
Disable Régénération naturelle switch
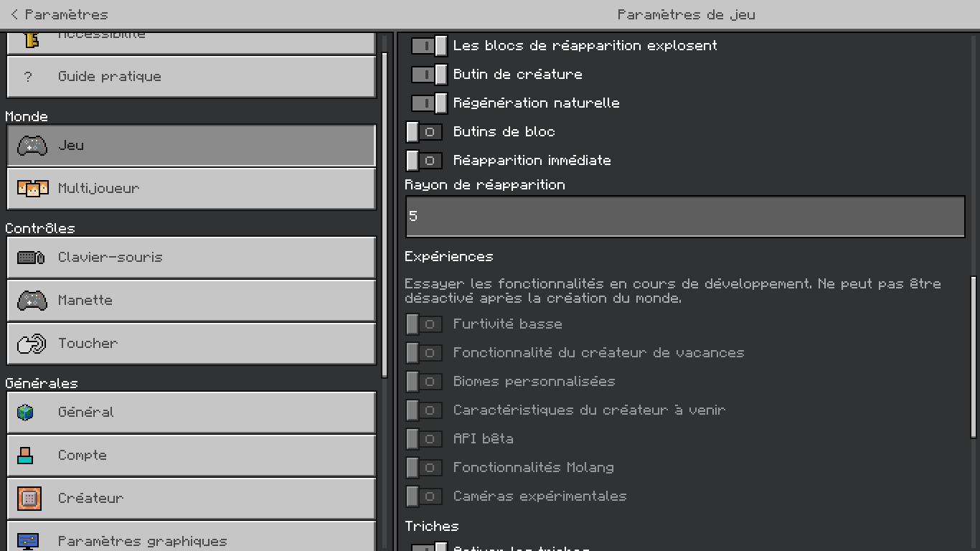[x=429, y=103]
